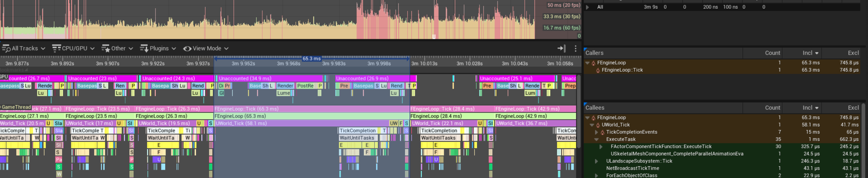The image size is (868, 178).
Task: Expand the ULandscapeSubsystem::Tick node
Action: pos(597,161)
